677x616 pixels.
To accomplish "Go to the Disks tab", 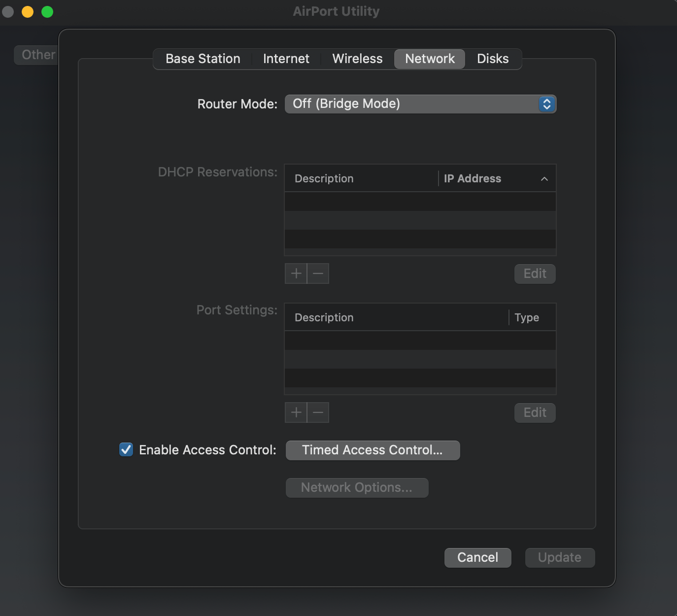I will [493, 59].
